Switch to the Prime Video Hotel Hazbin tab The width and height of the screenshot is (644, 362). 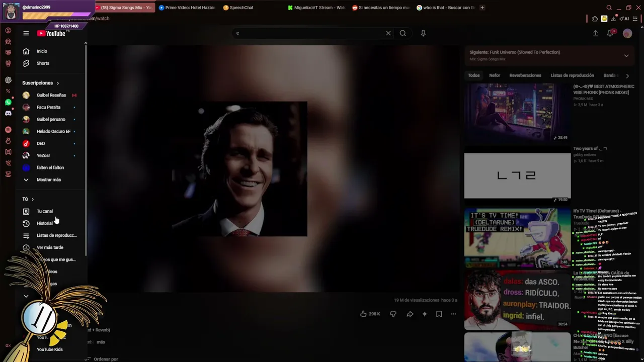tap(187, 8)
